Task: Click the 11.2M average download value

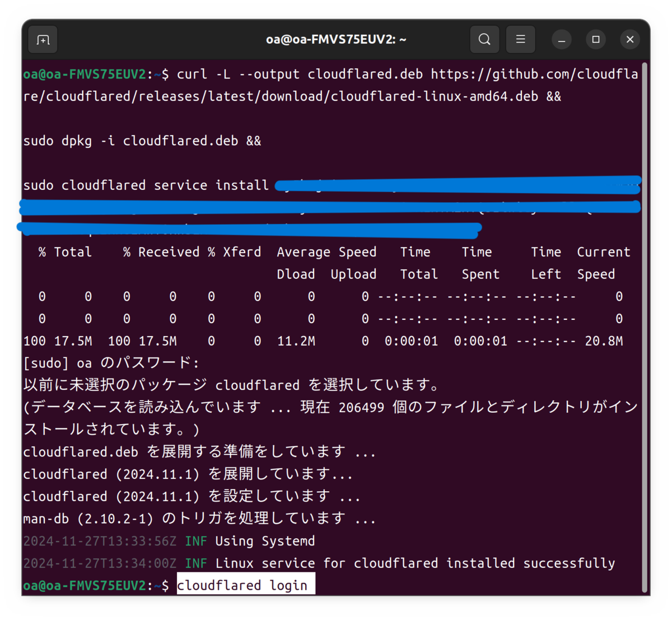Action: 296,341
